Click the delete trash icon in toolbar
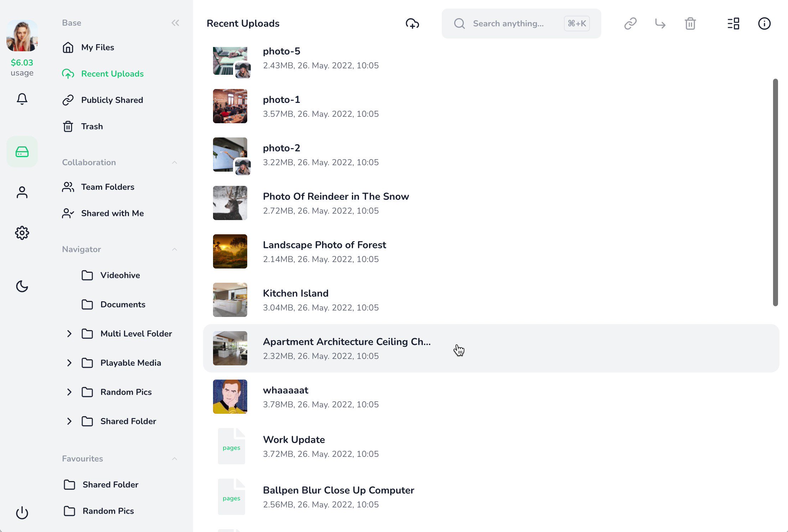Image resolution: width=788 pixels, height=532 pixels. point(690,24)
